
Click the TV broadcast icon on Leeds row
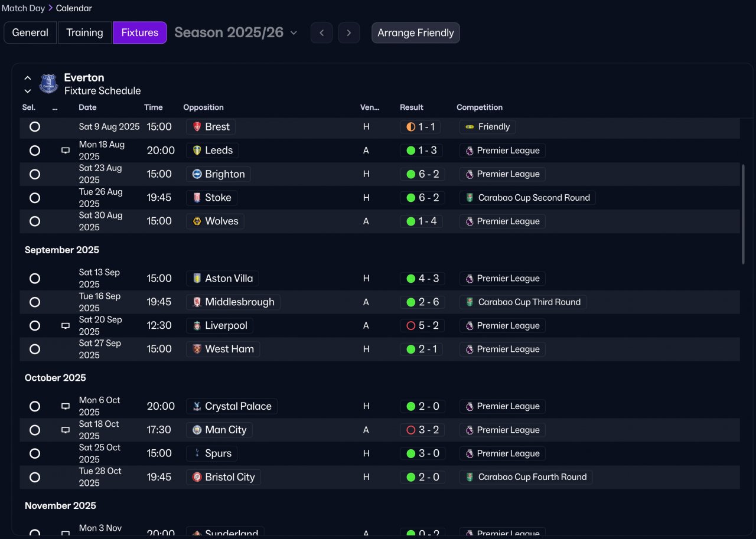pyautogui.click(x=66, y=151)
